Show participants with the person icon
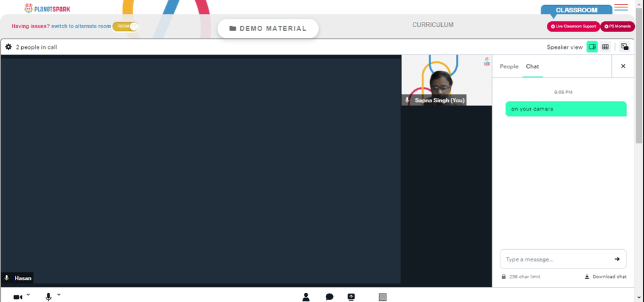 pyautogui.click(x=305, y=297)
